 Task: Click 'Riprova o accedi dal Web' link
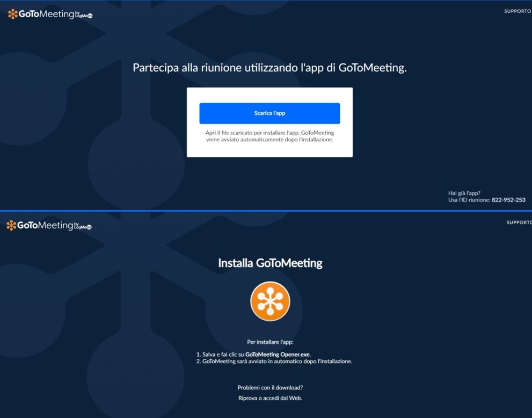270,398
